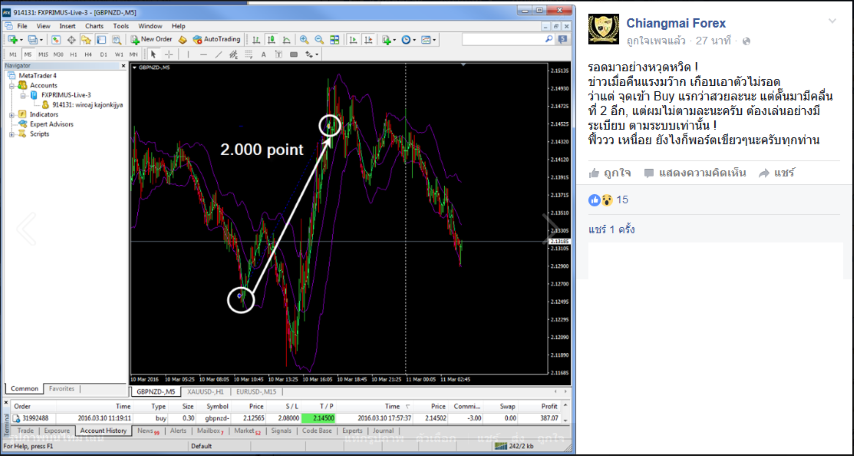Select the Crosshair tool
The height and width of the screenshot is (456, 854).
tap(169, 54)
